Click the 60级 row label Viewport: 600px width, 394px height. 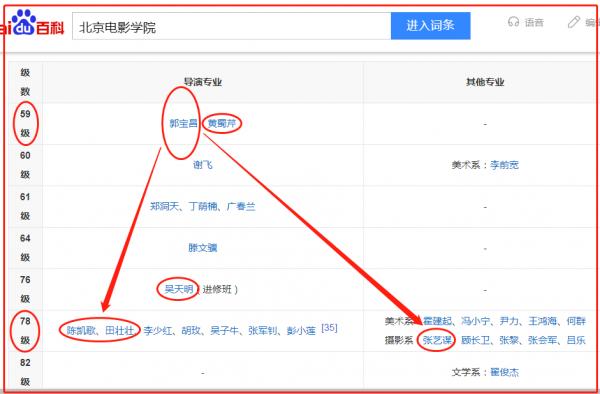pos(25,165)
